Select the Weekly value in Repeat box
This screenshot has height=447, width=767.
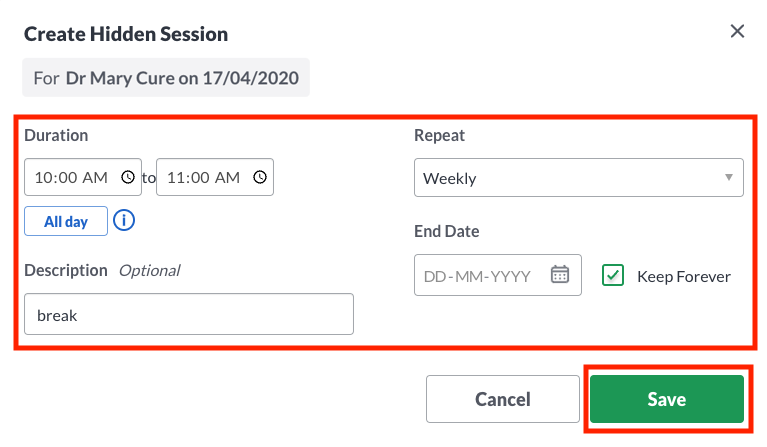pos(450,179)
